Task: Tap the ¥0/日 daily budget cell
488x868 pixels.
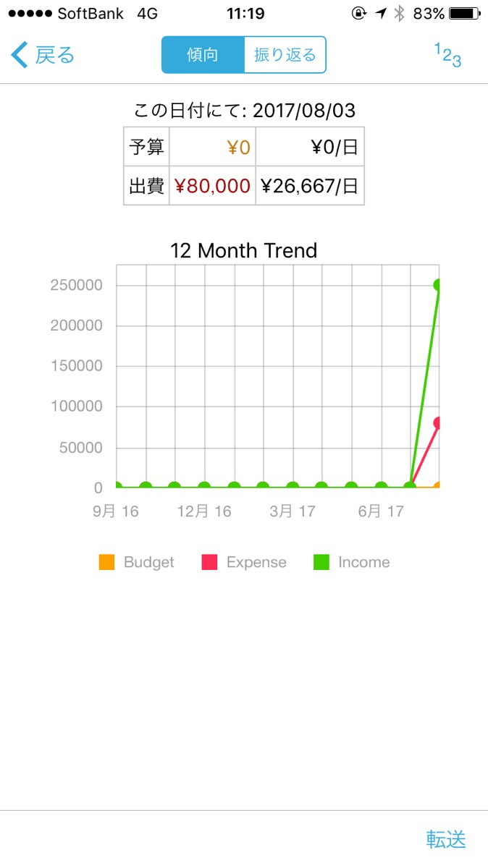Action: coord(309,148)
